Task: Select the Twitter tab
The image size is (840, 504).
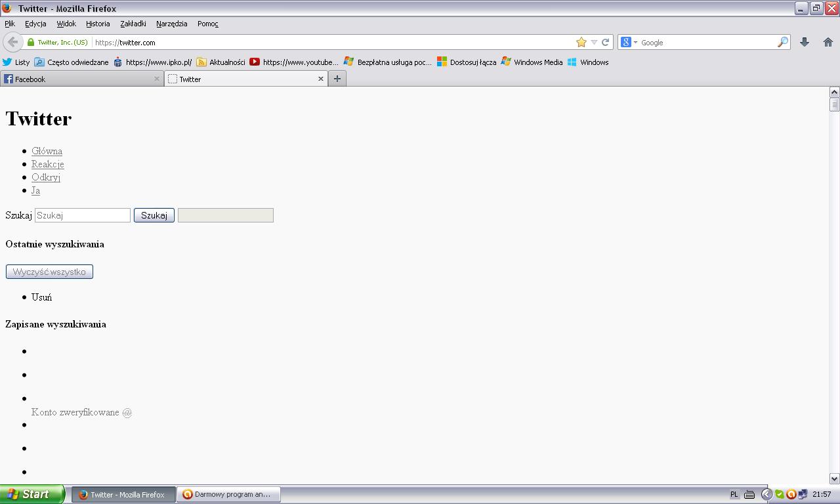Action: [x=246, y=79]
